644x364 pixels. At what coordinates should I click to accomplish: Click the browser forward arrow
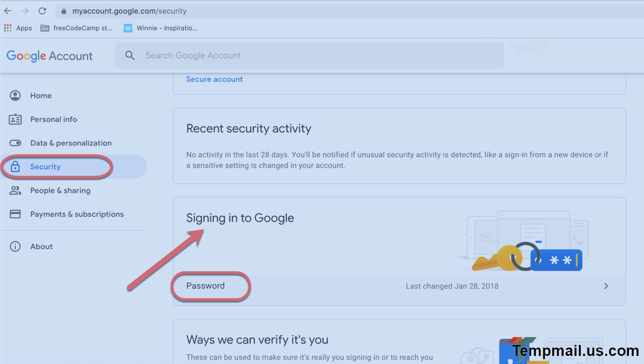tap(25, 11)
